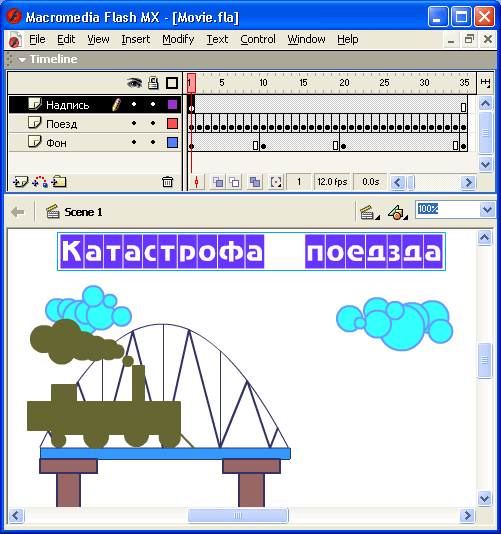Open the Control menu
This screenshot has width=501, height=534.
[258, 40]
